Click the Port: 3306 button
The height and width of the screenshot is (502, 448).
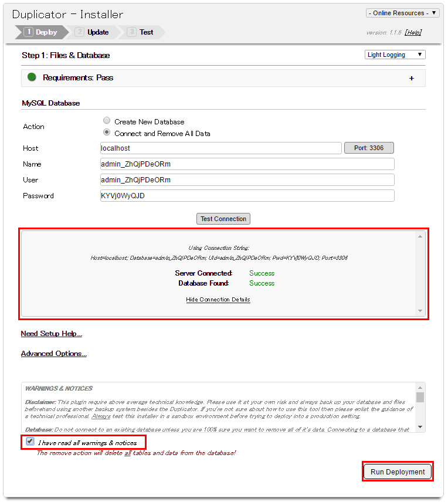point(369,148)
